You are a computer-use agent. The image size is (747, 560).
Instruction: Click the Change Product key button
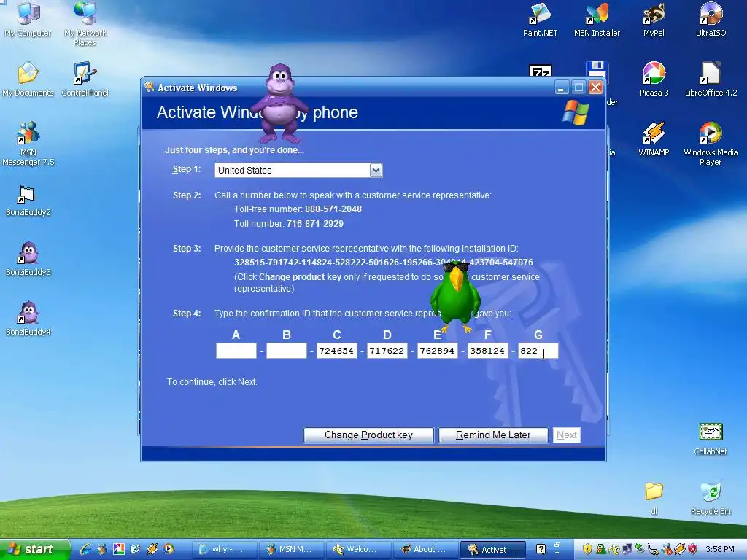[368, 435]
